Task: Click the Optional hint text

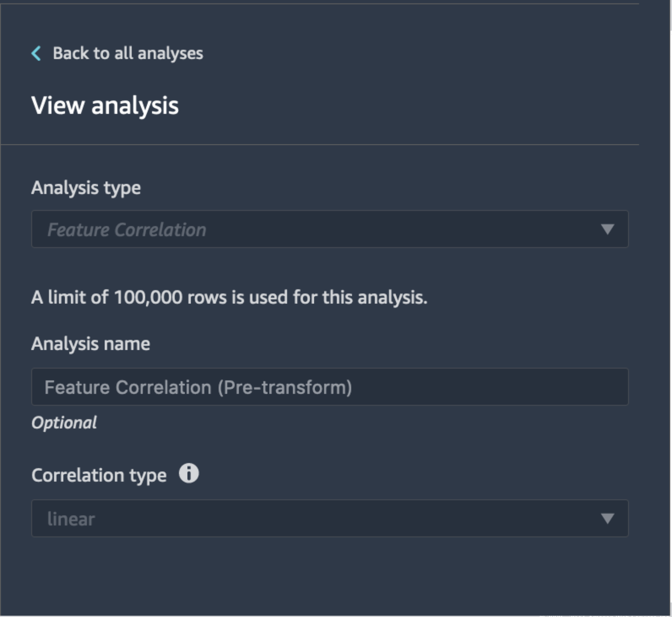Action: (x=64, y=423)
